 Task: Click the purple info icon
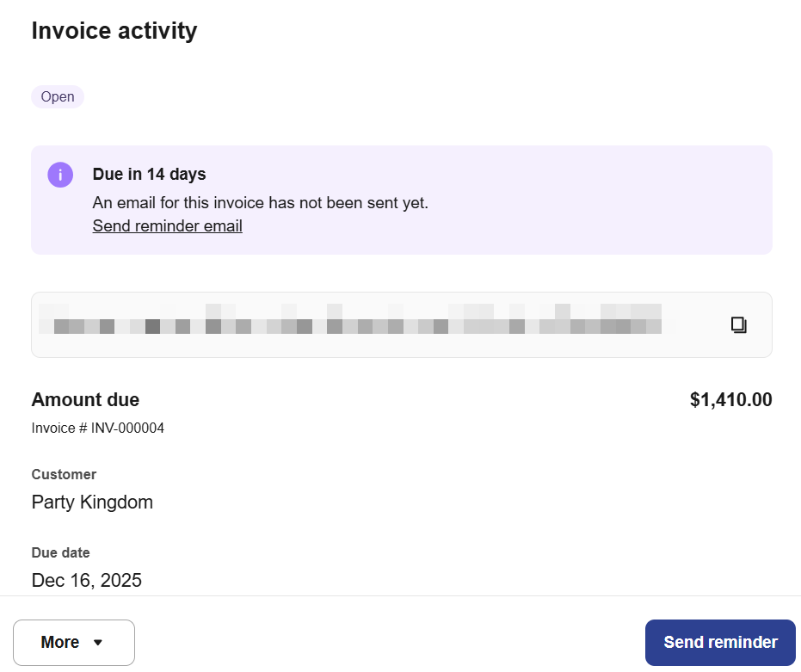coord(60,175)
